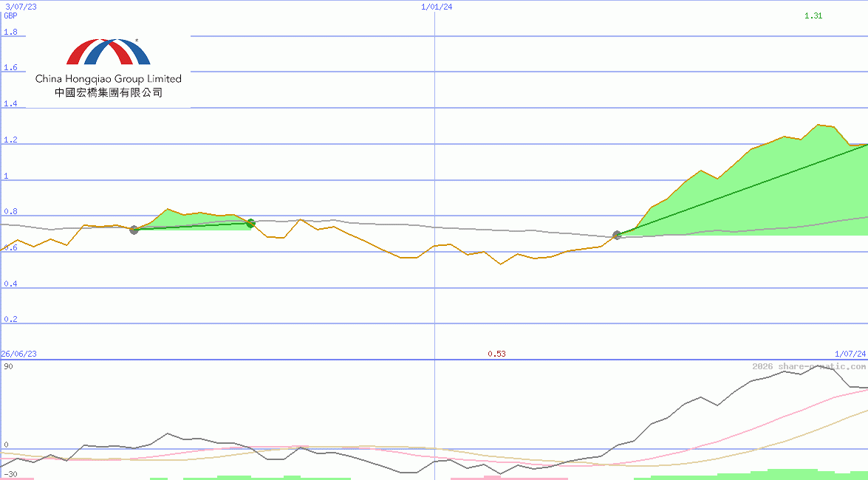868x480 pixels.
Task: Click the 26/06/23 date label
Action: 18,354
